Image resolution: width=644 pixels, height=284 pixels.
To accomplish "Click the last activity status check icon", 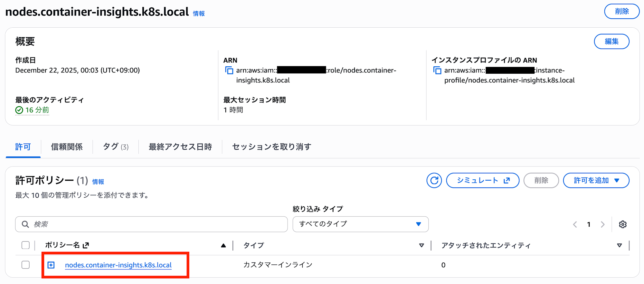I will click(19, 110).
